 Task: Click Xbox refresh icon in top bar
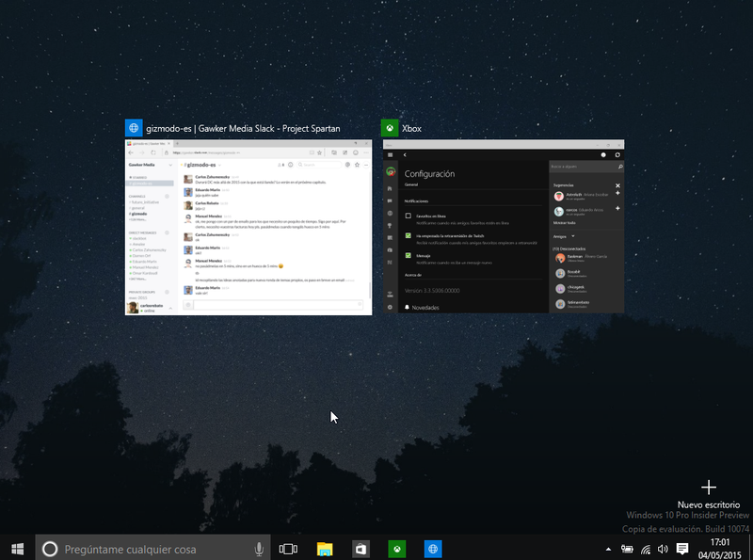click(617, 154)
